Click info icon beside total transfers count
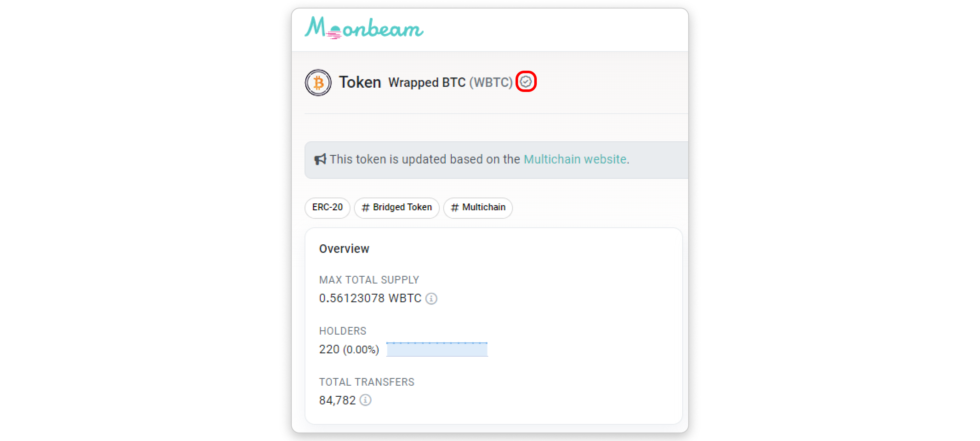This screenshot has height=441, width=980. [365, 400]
